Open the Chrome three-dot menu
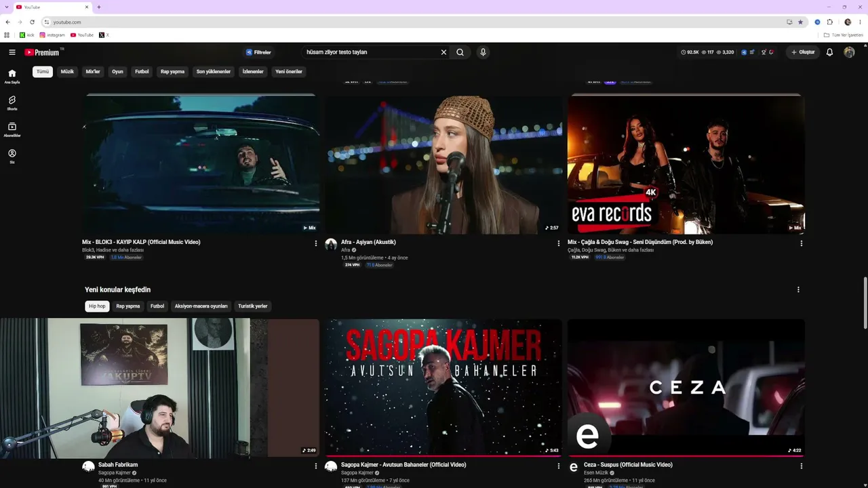 click(861, 22)
